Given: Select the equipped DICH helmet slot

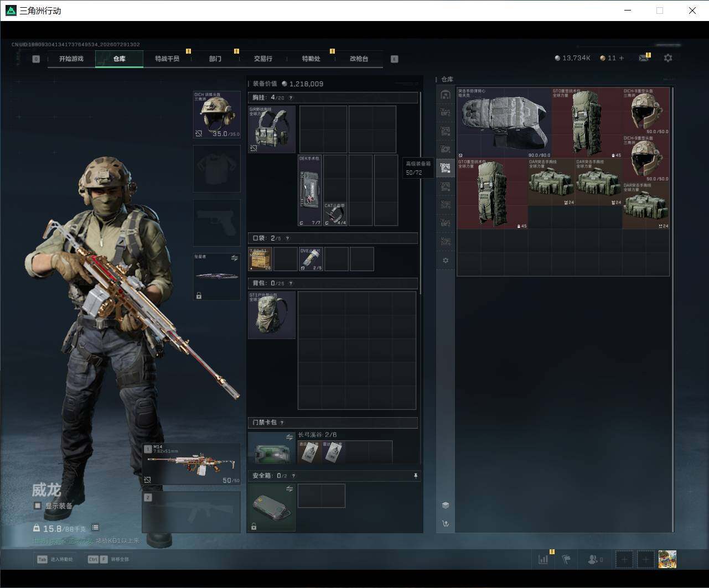Looking at the screenshot, I should pos(217,115).
